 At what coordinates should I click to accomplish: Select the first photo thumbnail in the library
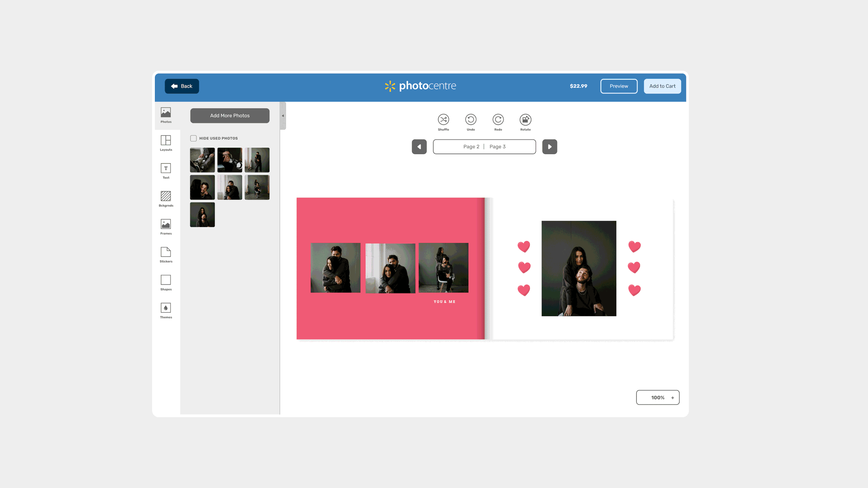tap(202, 160)
